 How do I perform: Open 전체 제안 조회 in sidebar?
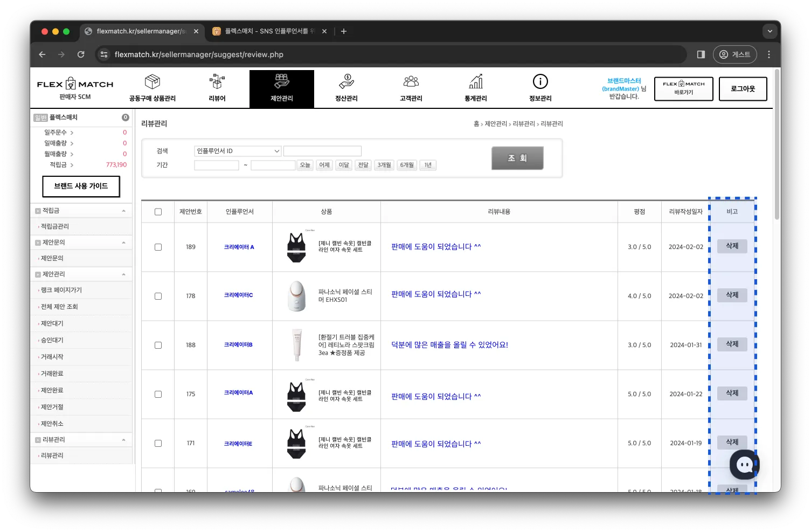coord(59,307)
